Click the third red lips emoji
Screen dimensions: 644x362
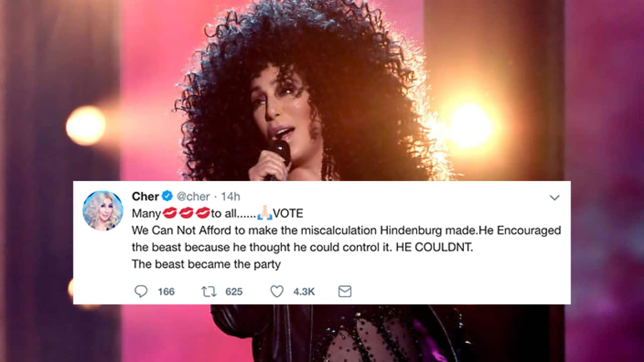click(202, 214)
